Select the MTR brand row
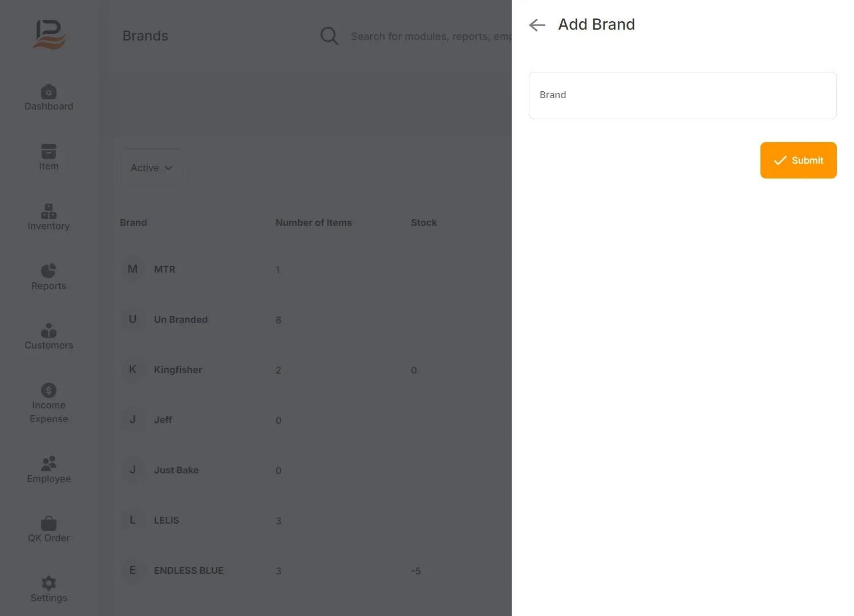The image size is (854, 616). [313, 269]
